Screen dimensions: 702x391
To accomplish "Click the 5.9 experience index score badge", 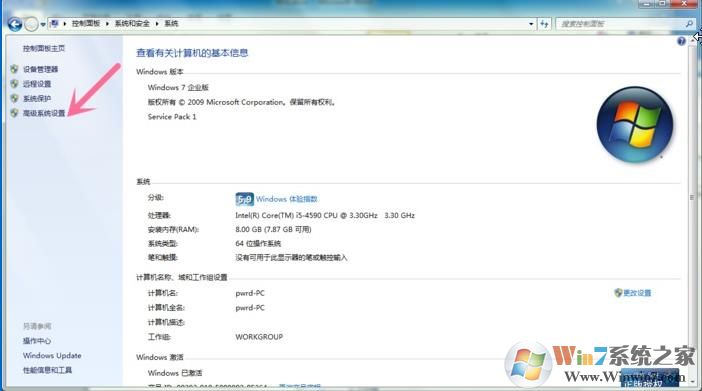I will click(244, 199).
